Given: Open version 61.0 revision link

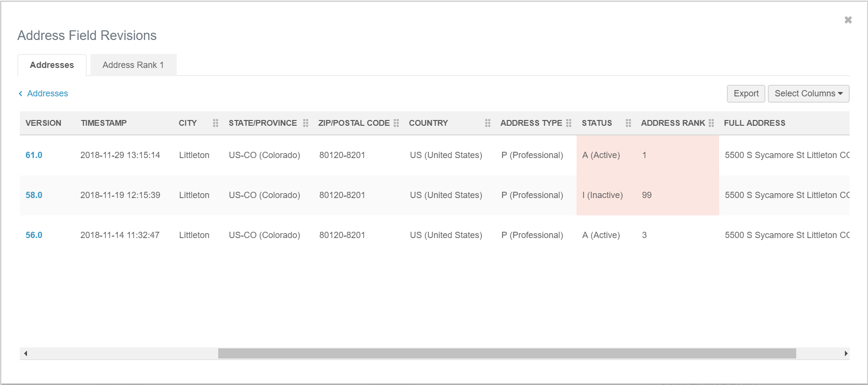Looking at the screenshot, I should 34,155.
